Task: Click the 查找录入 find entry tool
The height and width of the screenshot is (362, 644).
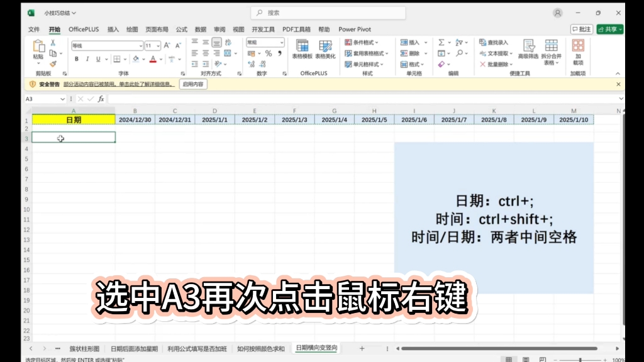Action: click(x=494, y=42)
